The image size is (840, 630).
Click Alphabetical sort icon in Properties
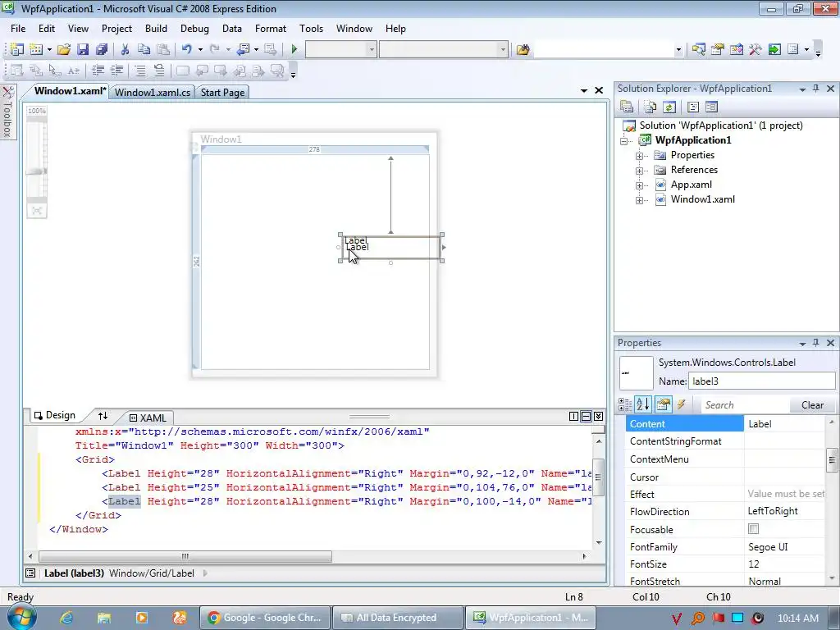643,404
